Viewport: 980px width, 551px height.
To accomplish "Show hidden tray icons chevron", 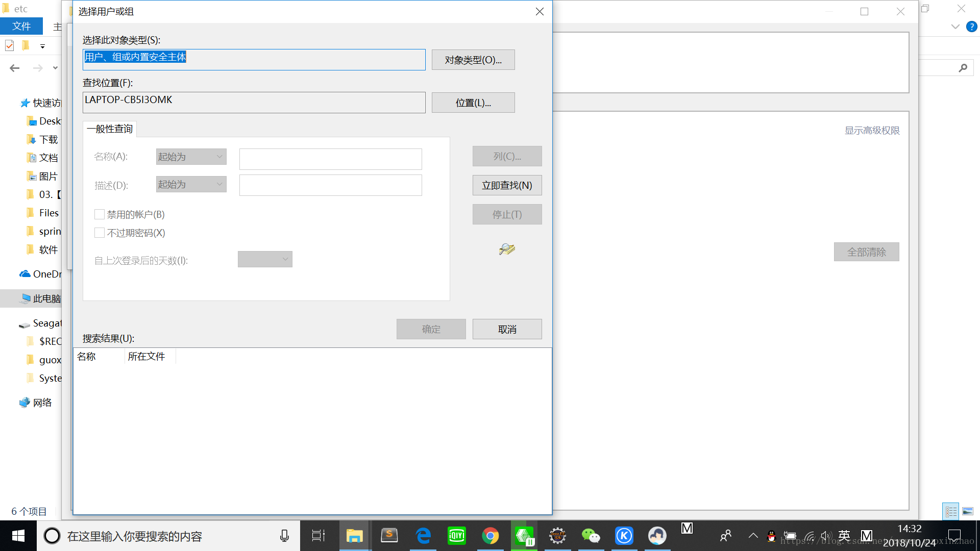I will pyautogui.click(x=753, y=536).
